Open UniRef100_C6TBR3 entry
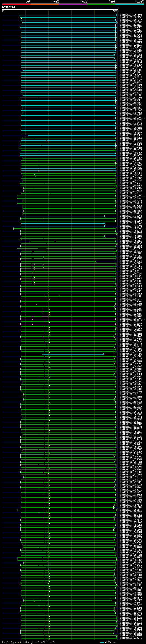This screenshot has height=644, width=146. [131, 326]
